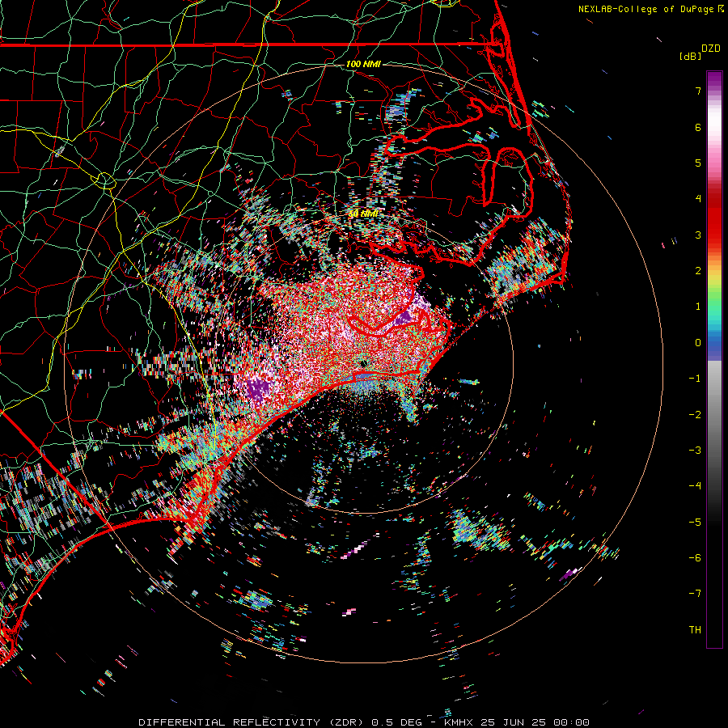The height and width of the screenshot is (728, 728).
Task: Select the -1 dB scale label
Action: (695, 379)
